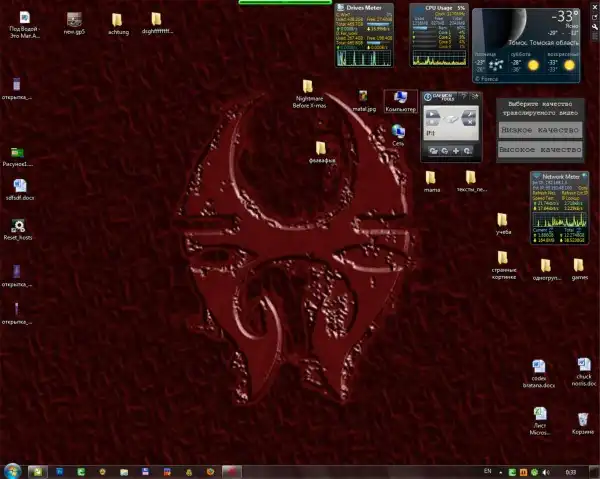This screenshot has width=600, height=479.
Task: Open the sdfsdf.docx document
Action: click(19, 186)
